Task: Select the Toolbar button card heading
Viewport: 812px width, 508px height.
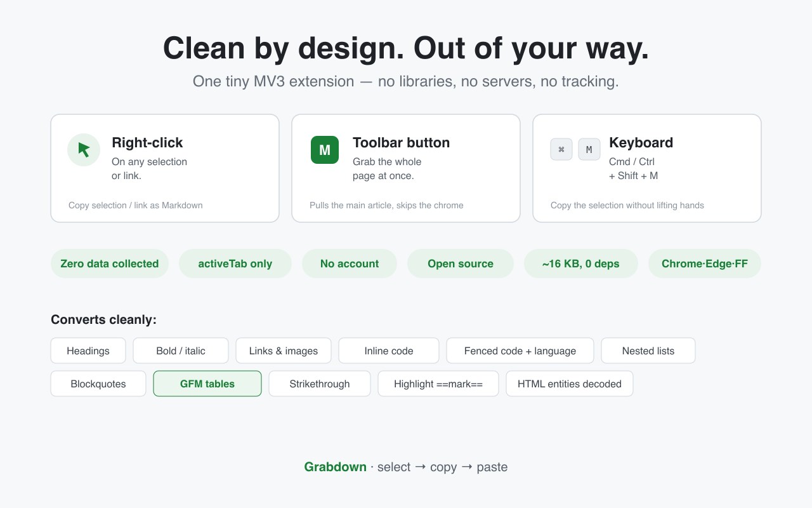Action: click(x=401, y=143)
